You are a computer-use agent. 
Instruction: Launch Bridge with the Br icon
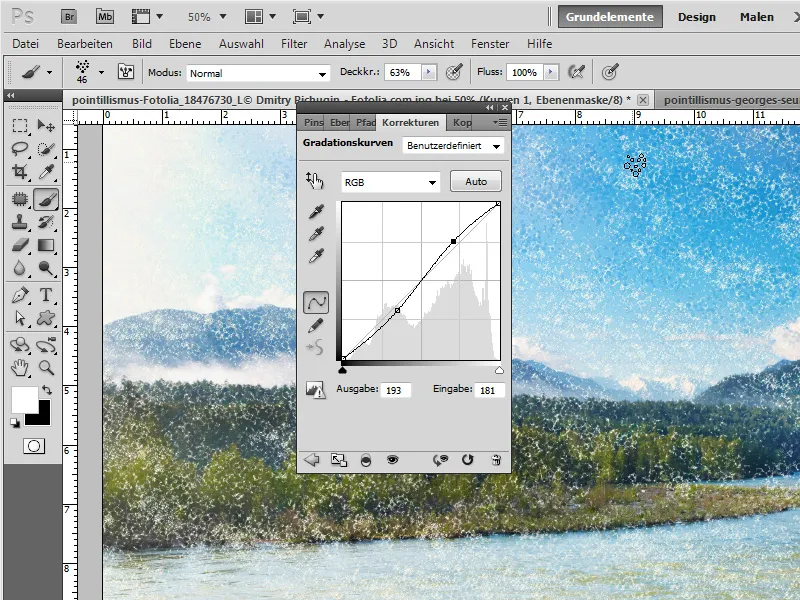tap(69, 17)
